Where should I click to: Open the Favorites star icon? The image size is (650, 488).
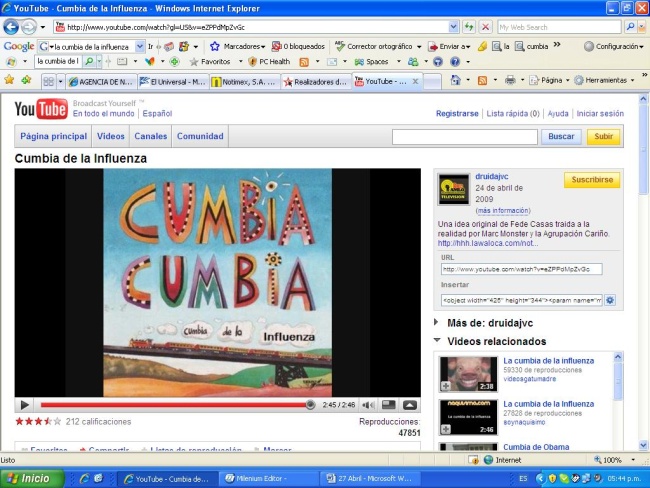[10, 80]
